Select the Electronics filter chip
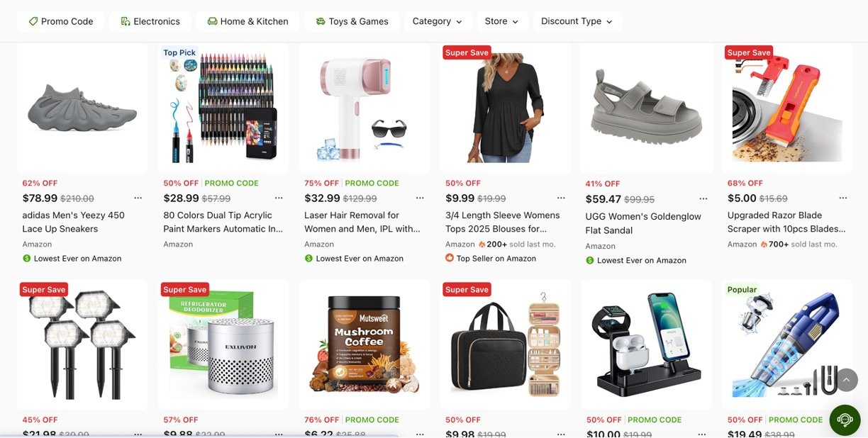Image resolution: width=868 pixels, height=438 pixels. (150, 21)
